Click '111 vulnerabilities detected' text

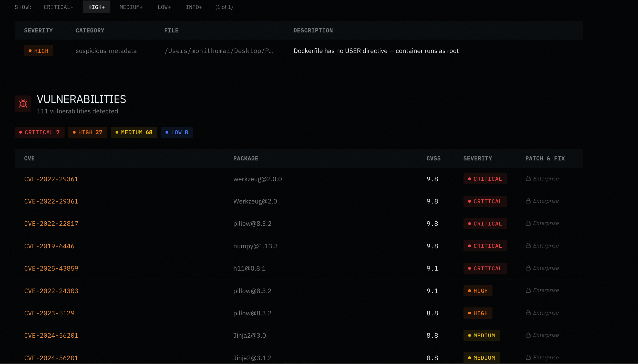(77, 111)
